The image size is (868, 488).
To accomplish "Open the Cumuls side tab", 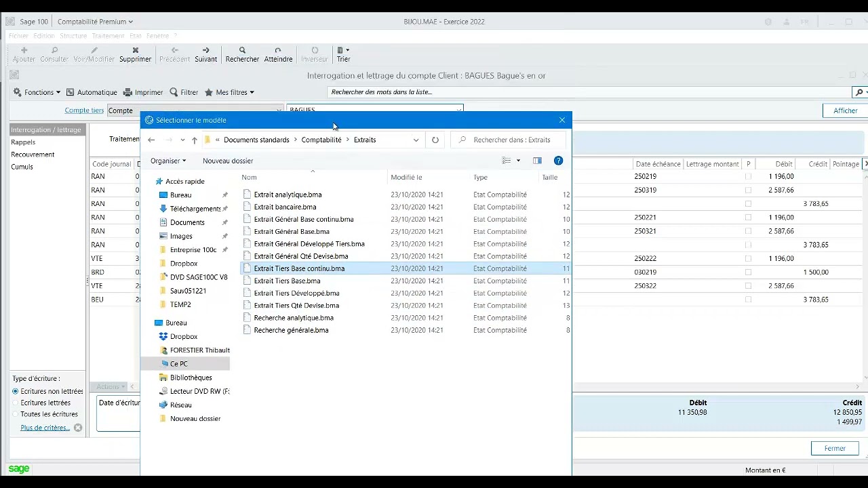I will pos(22,167).
